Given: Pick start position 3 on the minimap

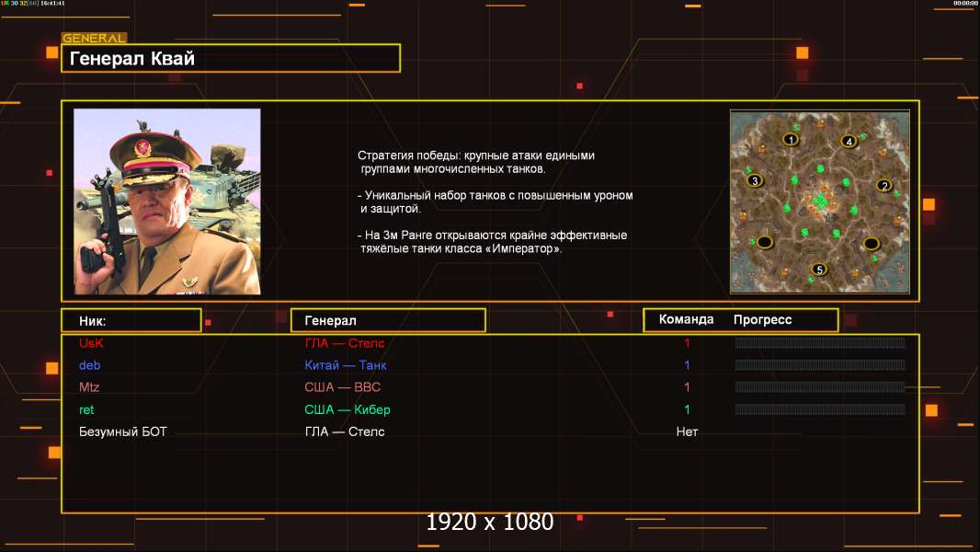Looking at the screenshot, I should click(756, 181).
